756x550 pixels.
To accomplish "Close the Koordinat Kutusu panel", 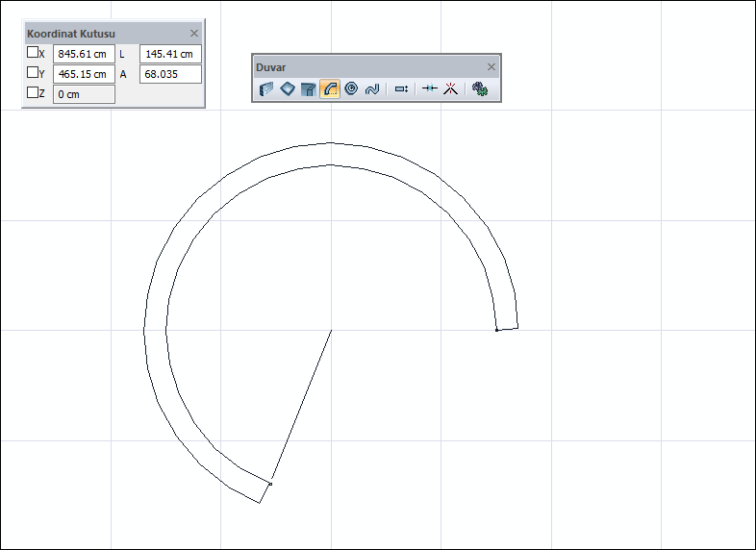I will point(194,33).
